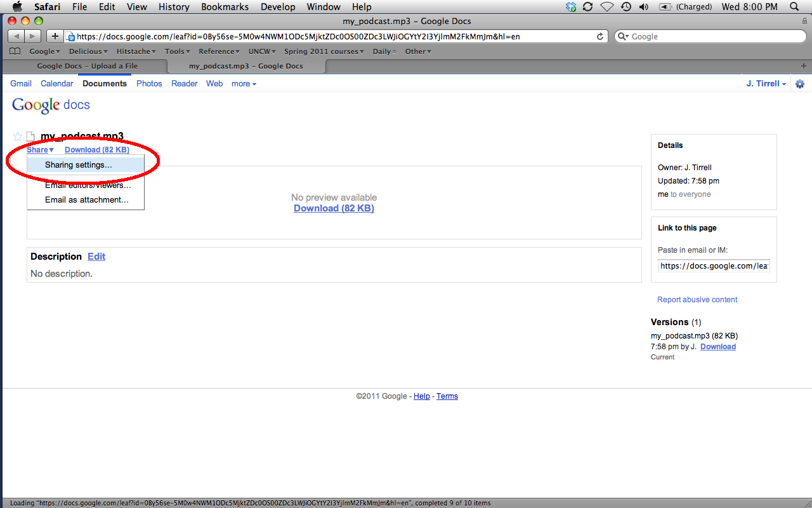Viewport: 812px width, 508px height.
Task: Expand the UNCW bookmarks folder
Action: [x=262, y=51]
